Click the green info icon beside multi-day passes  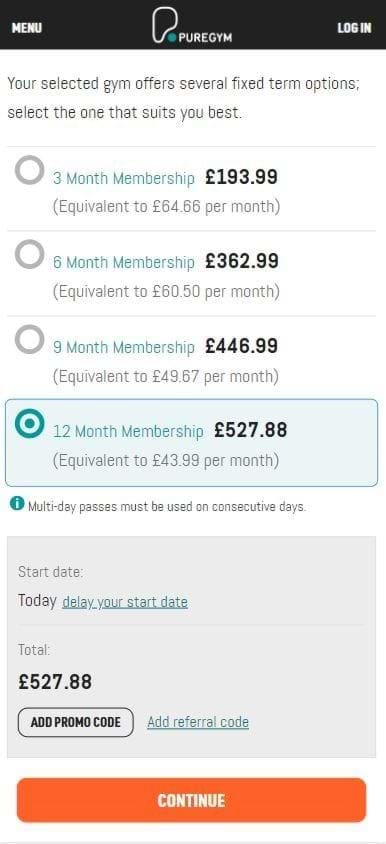(17, 504)
